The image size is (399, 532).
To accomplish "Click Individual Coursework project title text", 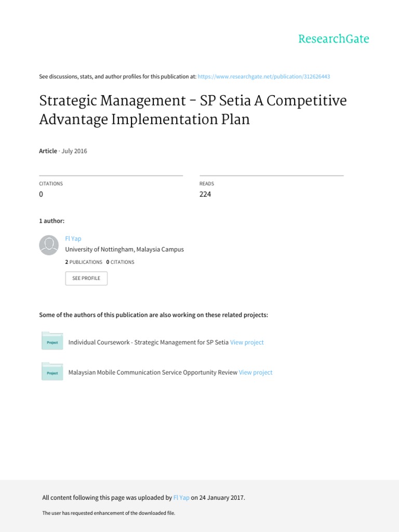I will pos(148,342).
